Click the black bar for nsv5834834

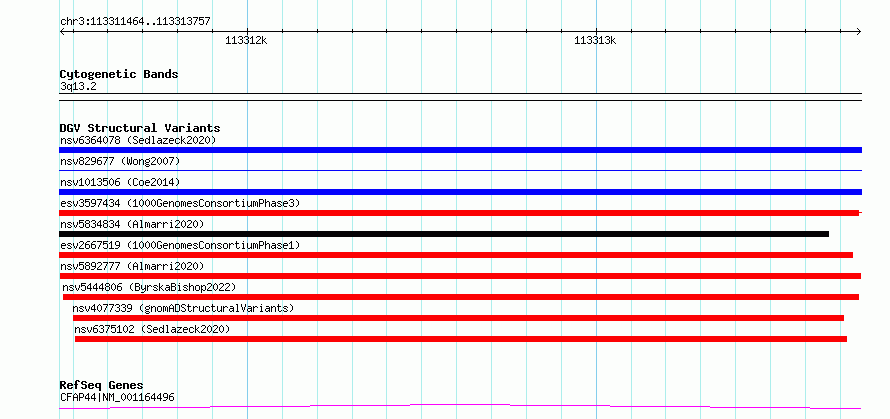[444, 234]
